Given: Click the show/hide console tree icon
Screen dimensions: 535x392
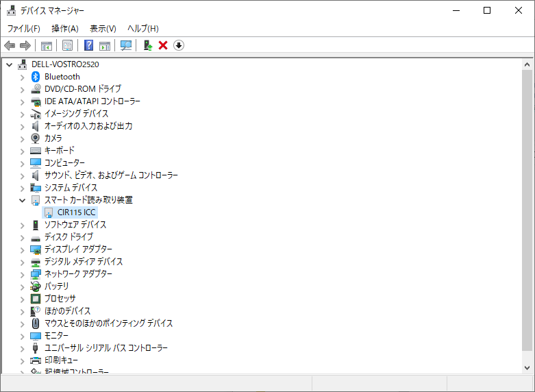Looking at the screenshot, I should tap(47, 45).
